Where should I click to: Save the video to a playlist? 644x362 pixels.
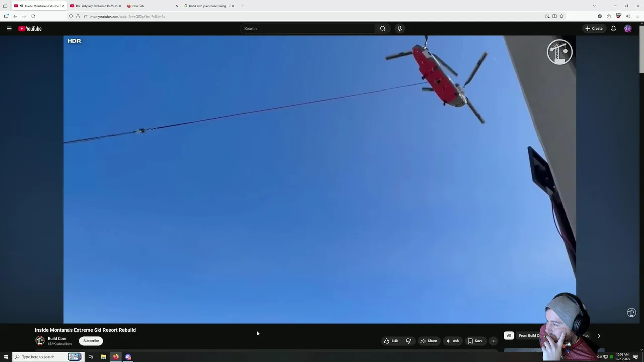(475, 341)
